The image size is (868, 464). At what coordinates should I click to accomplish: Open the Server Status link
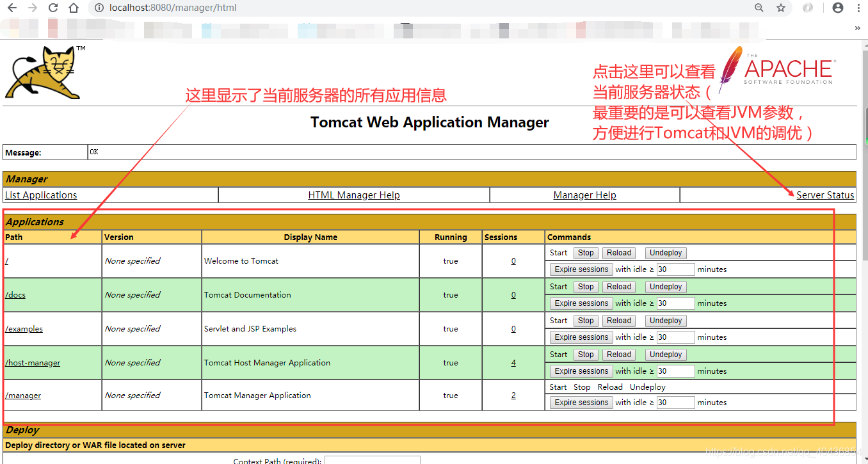point(825,195)
